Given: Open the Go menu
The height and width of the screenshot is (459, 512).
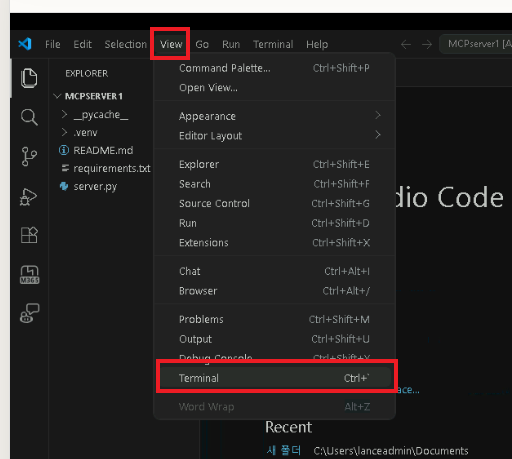Looking at the screenshot, I should coord(202,44).
